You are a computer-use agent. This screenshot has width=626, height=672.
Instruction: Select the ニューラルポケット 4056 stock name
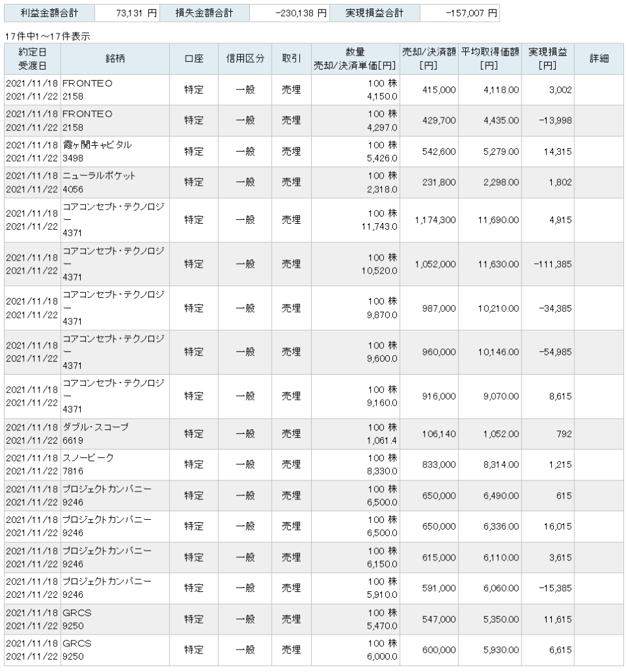click(99, 182)
